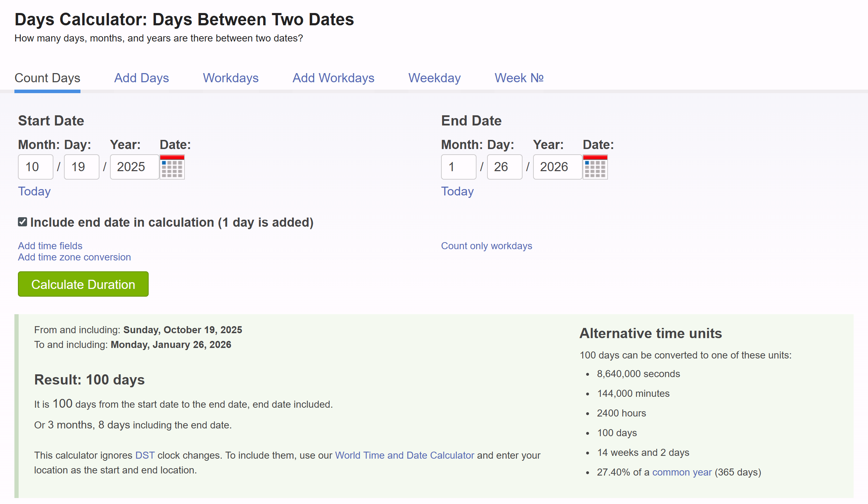Click the Add time fields link

coord(50,246)
